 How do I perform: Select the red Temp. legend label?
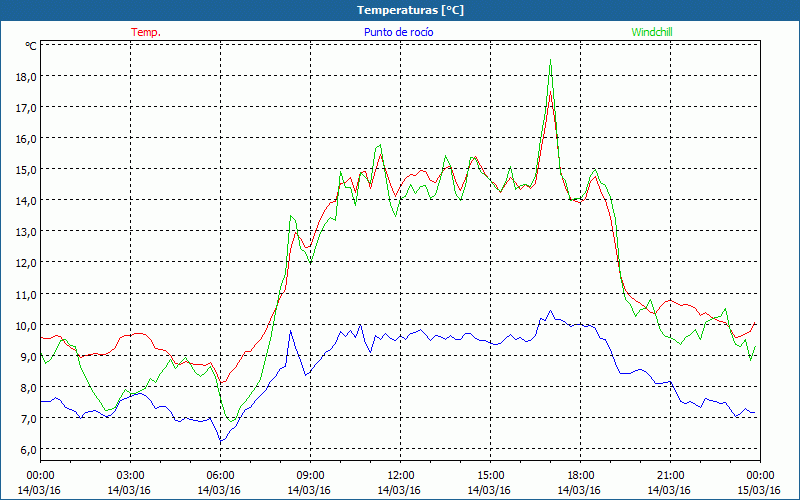146,32
